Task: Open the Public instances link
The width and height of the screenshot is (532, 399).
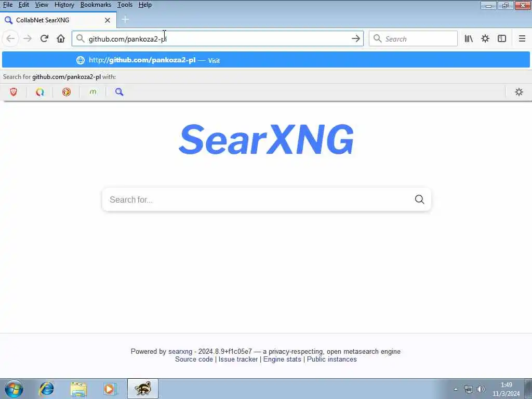Action: pyautogui.click(x=332, y=360)
